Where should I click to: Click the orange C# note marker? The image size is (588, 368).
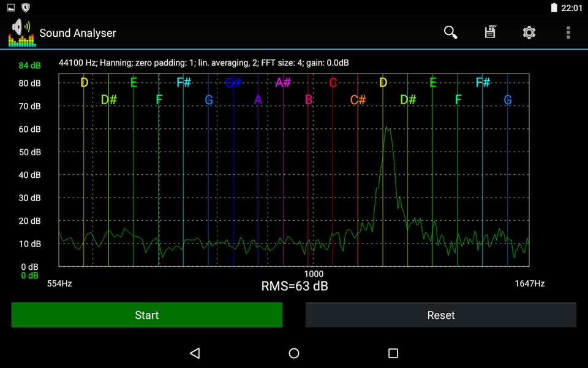point(358,100)
